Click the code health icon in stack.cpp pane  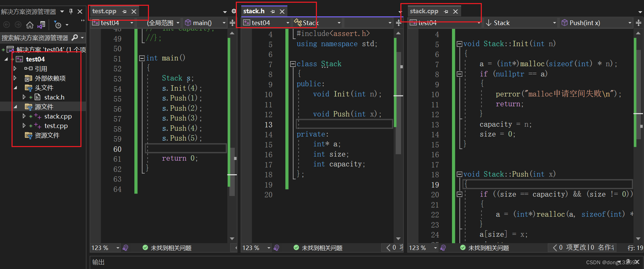tap(443, 248)
